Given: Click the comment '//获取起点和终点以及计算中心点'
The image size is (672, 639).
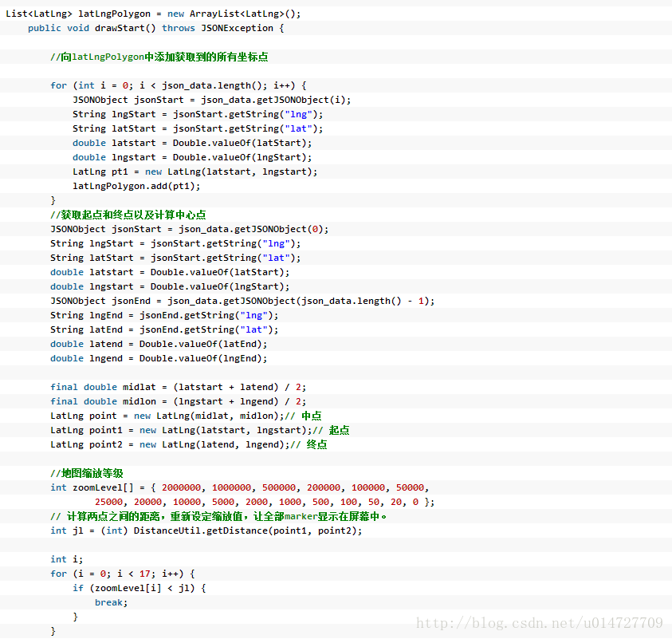Looking at the screenshot, I should pyautogui.click(x=128, y=215).
